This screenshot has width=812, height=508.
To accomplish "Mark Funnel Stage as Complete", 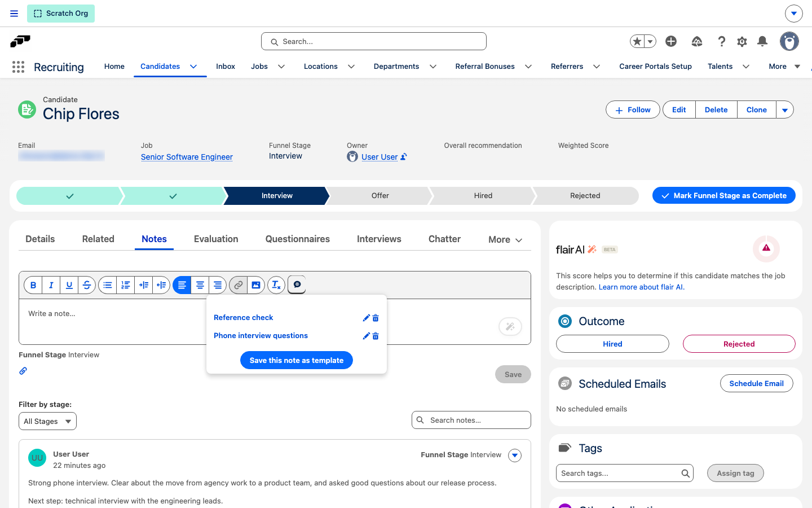I will [724, 196].
